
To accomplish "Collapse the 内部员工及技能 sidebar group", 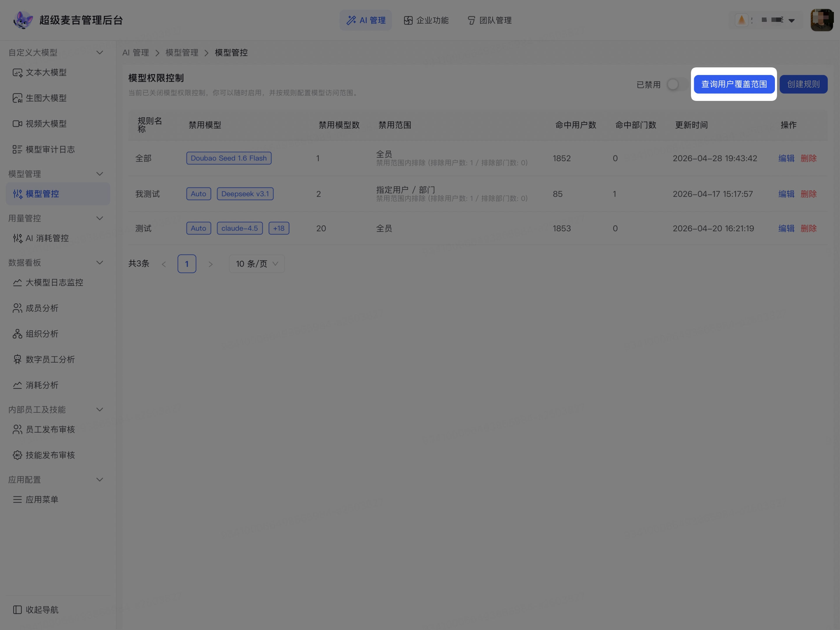I will [99, 410].
